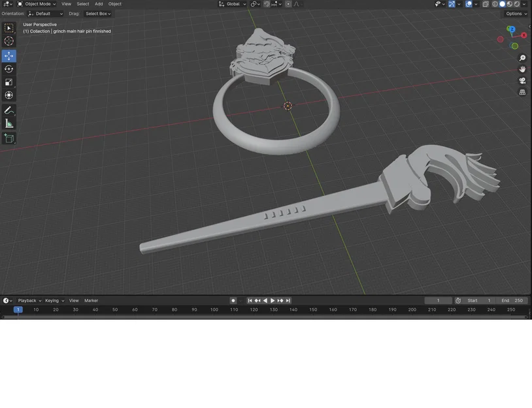Viewport: 532px width, 408px height.
Task: Select the Rotate tool
Action: coord(8,69)
